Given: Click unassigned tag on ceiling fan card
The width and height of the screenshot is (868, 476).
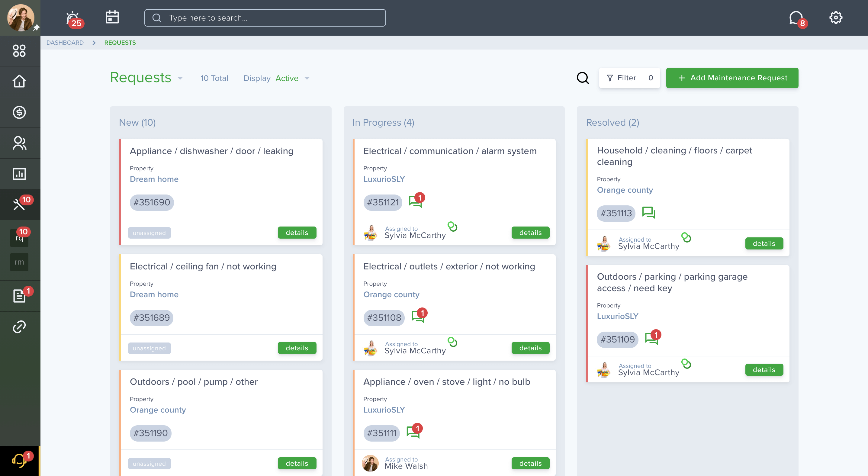Looking at the screenshot, I should pyautogui.click(x=149, y=348).
